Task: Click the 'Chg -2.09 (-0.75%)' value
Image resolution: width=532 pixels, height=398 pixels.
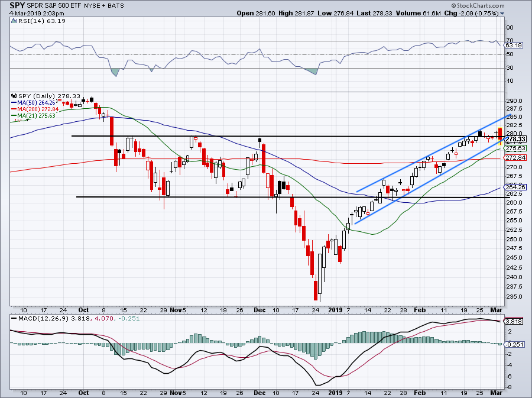Action: click(x=471, y=14)
